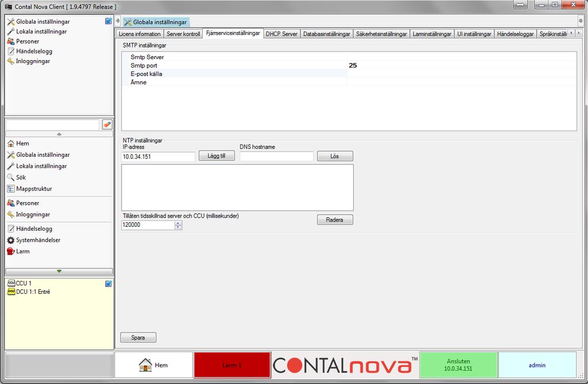Click the application icon in the title bar
588x384 pixels.
8,7
